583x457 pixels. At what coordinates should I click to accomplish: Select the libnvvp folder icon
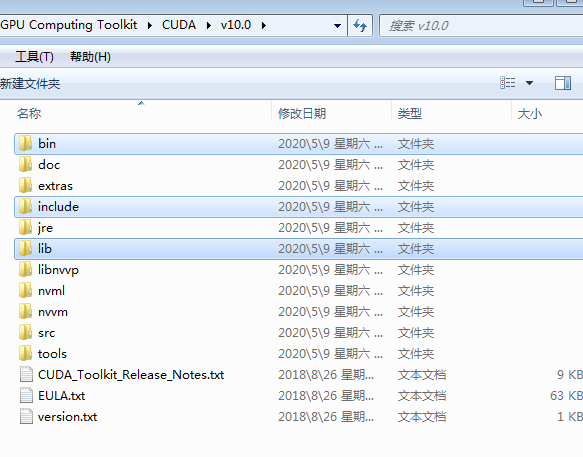(25, 270)
